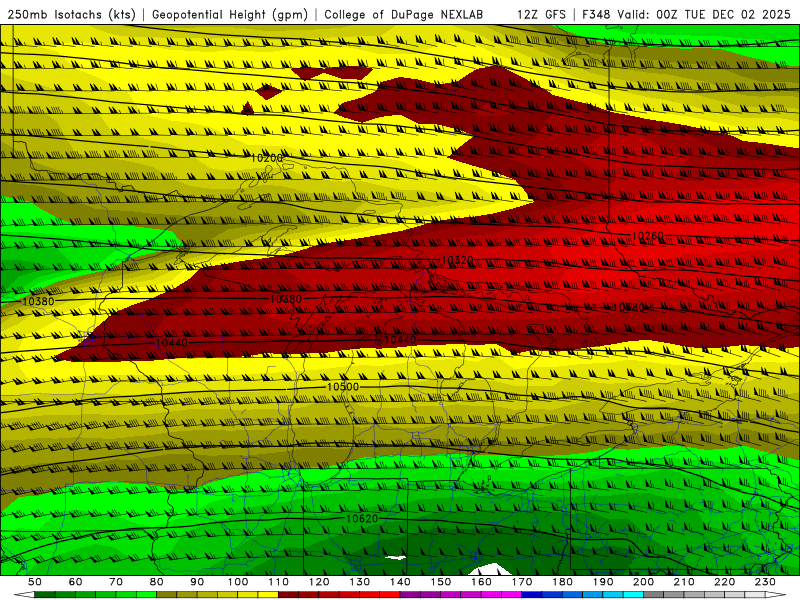Click the 60 value on the color scale

[x=76, y=582]
